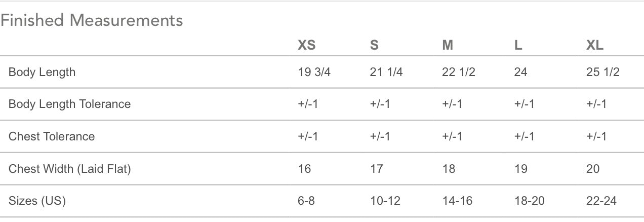Select the US size 14-16 cell

[x=457, y=201]
